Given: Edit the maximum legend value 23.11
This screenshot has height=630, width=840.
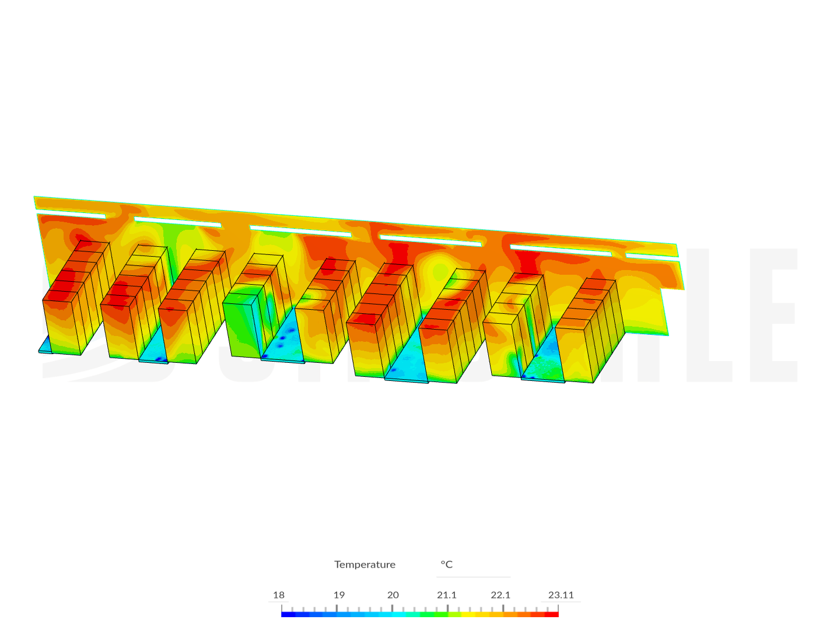Looking at the screenshot, I should [561, 595].
